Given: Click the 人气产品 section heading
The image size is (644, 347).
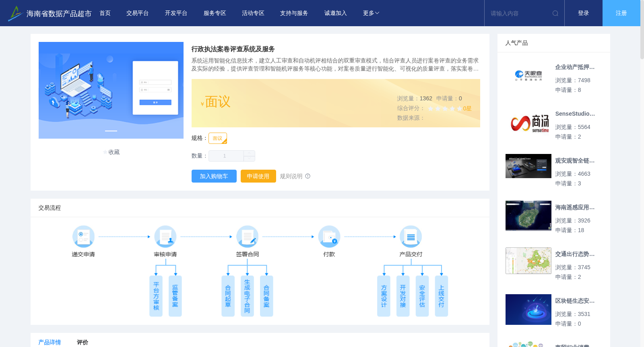Looking at the screenshot, I should (516, 43).
